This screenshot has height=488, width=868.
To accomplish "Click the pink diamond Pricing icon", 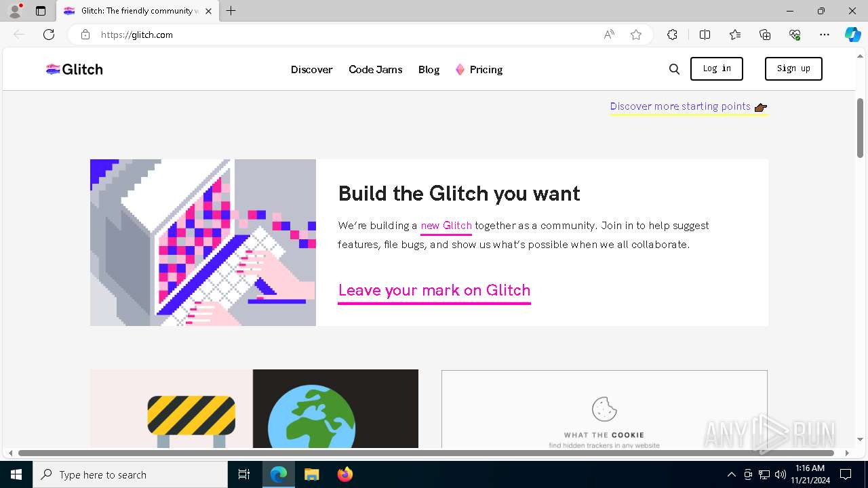I will [x=460, y=69].
